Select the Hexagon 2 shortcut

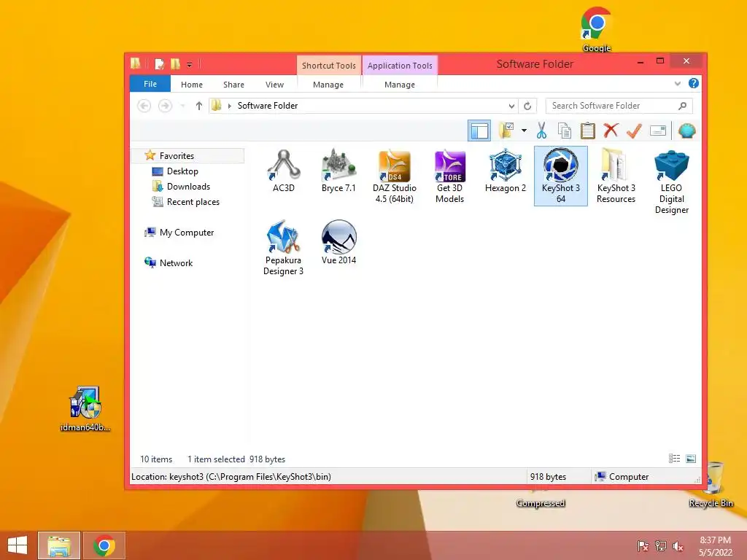point(506,171)
